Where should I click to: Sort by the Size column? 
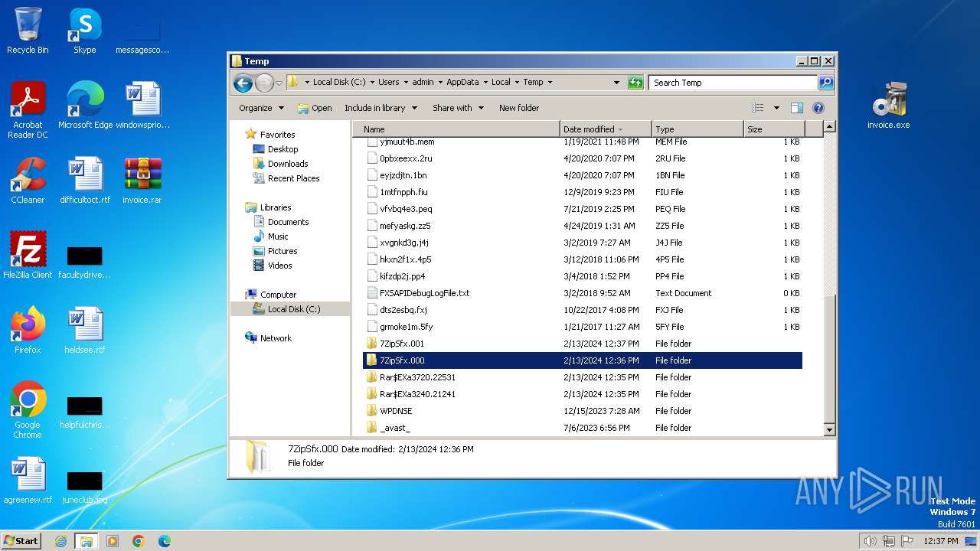tap(774, 129)
